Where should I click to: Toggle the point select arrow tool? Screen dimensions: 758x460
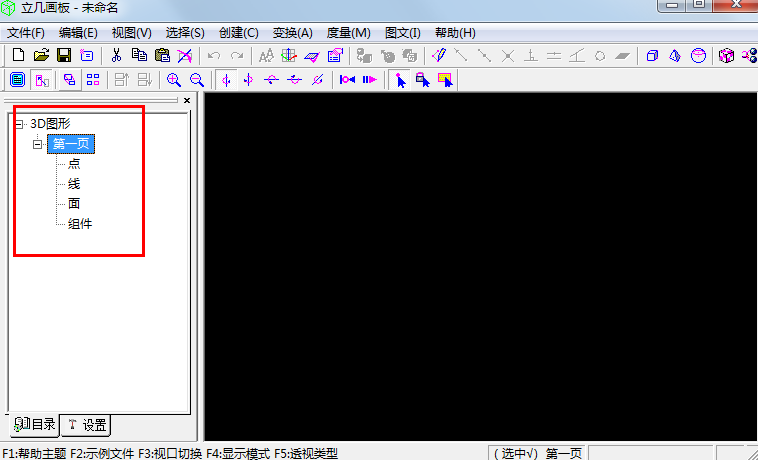click(400, 80)
